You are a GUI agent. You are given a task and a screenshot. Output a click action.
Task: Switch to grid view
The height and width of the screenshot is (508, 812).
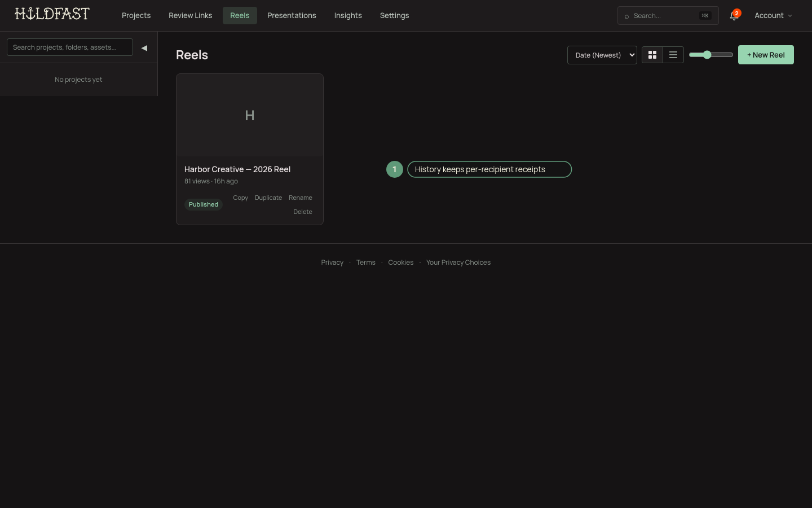(x=652, y=55)
